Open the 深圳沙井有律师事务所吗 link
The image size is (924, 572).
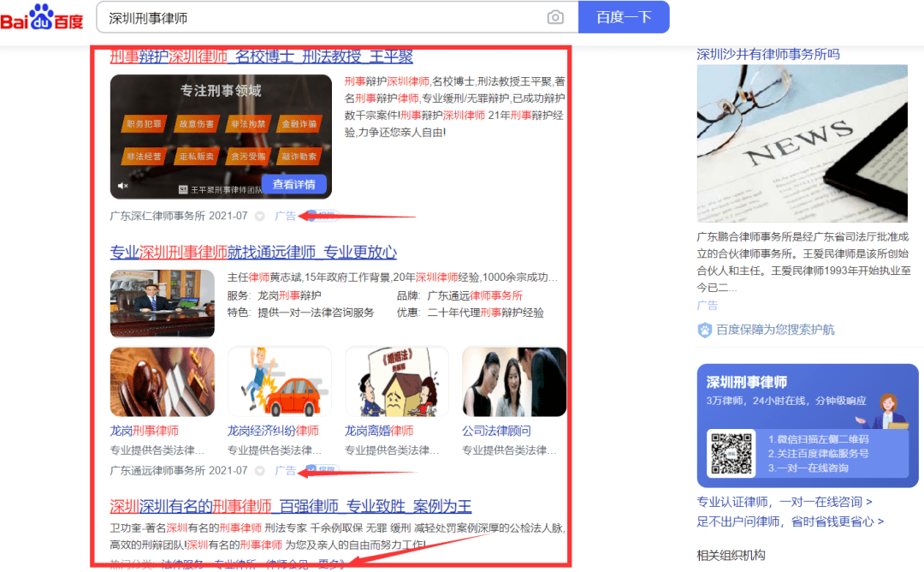point(767,54)
